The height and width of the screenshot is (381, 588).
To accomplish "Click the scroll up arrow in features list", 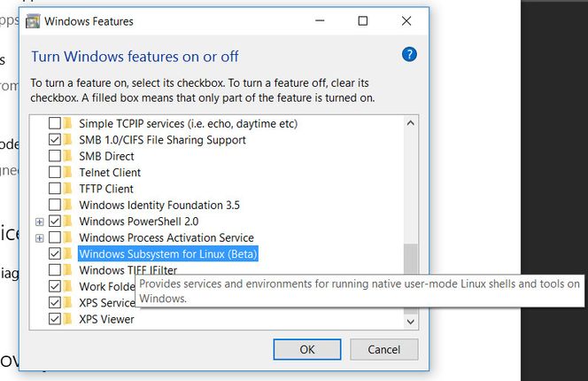I will [411, 123].
